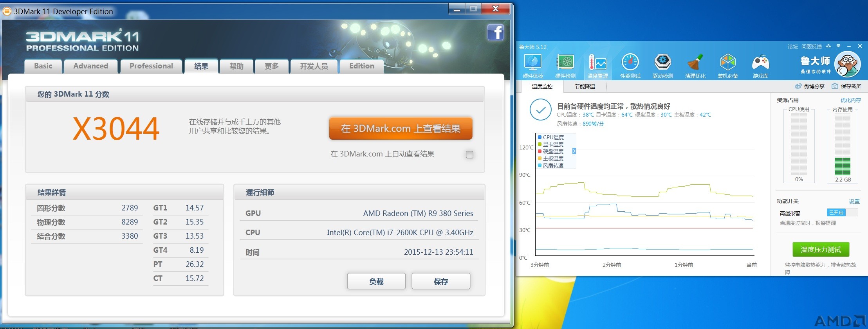Click GT1 value 14.57

click(x=195, y=208)
